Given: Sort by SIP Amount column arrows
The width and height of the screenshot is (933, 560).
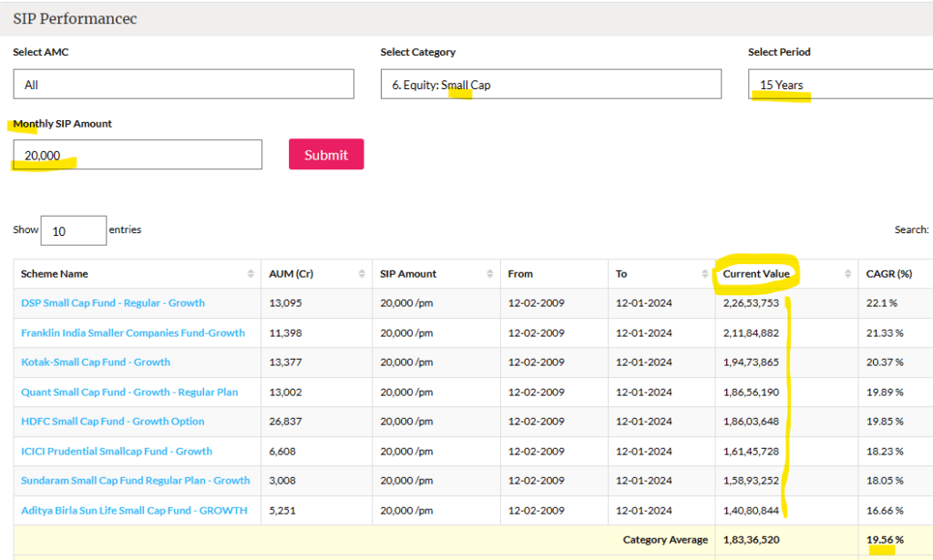Looking at the screenshot, I should point(489,273).
